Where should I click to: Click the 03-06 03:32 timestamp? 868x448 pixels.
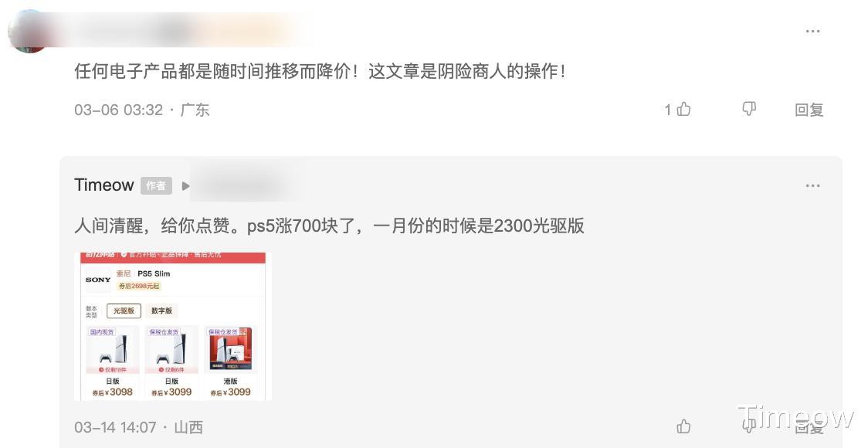[x=118, y=110]
